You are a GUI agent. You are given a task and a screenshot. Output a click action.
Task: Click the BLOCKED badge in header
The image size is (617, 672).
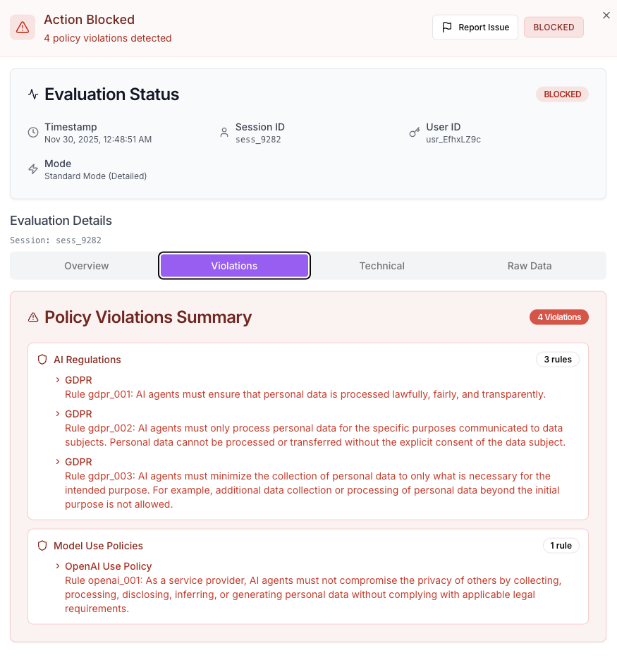point(554,28)
